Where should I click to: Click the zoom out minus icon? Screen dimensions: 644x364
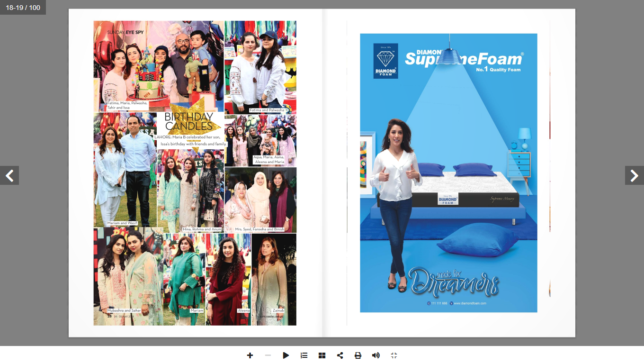coord(268,355)
